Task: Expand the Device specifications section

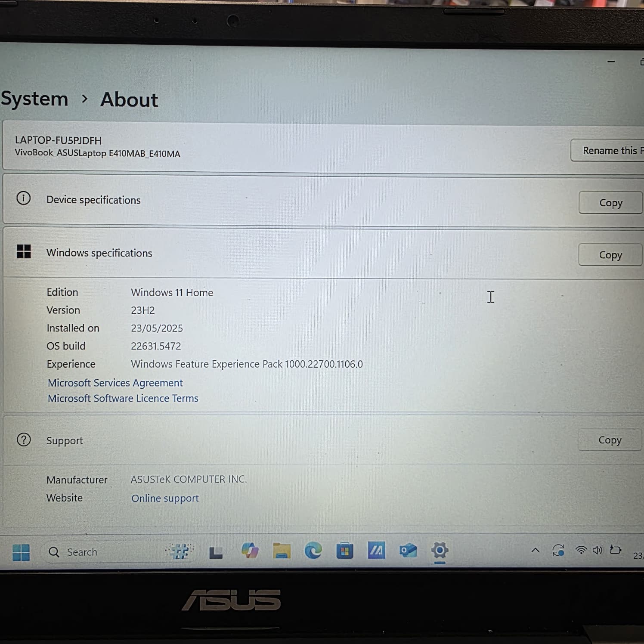Action: 323,201
